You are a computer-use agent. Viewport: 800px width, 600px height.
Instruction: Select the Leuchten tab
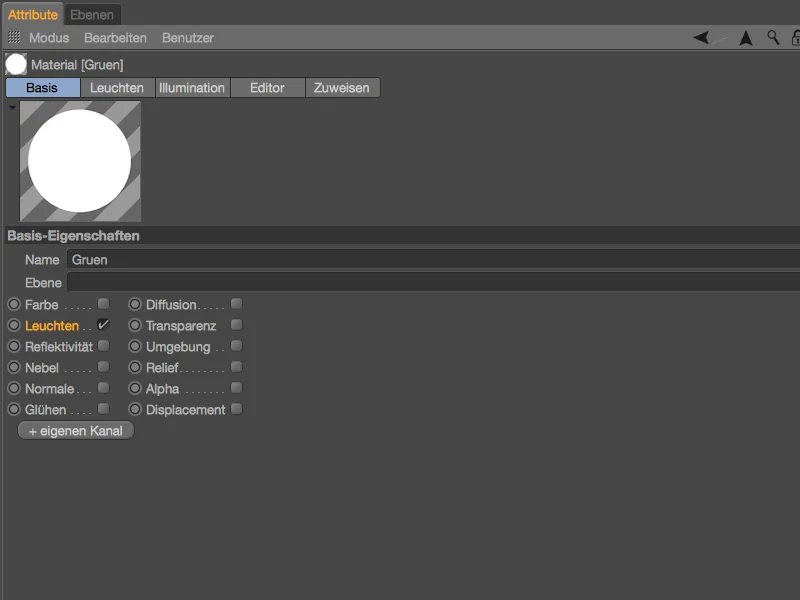coord(117,88)
